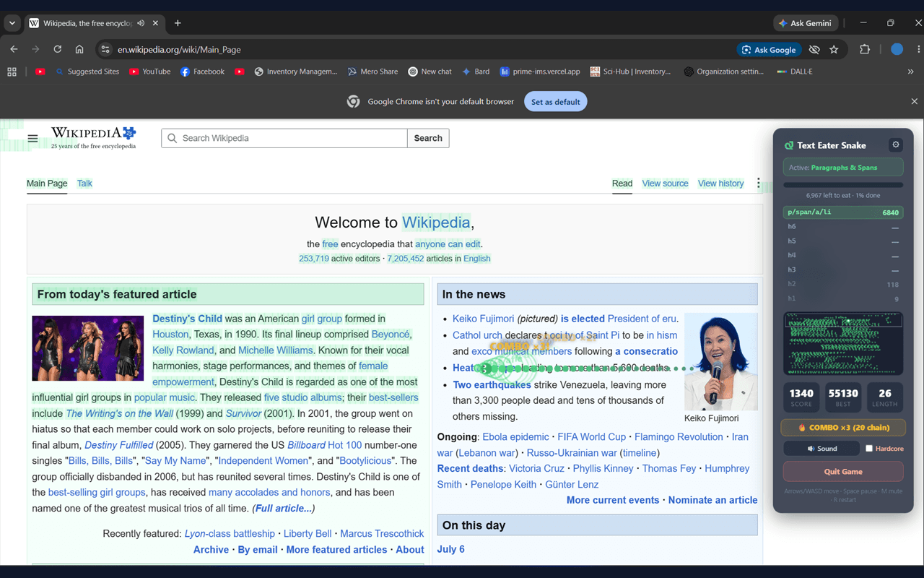This screenshot has height=578, width=924.
Task: Enable Hardcore mode checkbox
Action: (869, 449)
